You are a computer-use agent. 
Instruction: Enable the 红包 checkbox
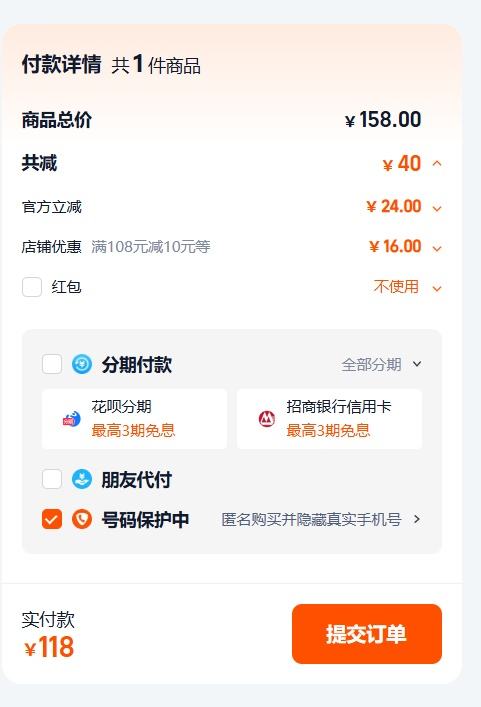click(x=32, y=287)
